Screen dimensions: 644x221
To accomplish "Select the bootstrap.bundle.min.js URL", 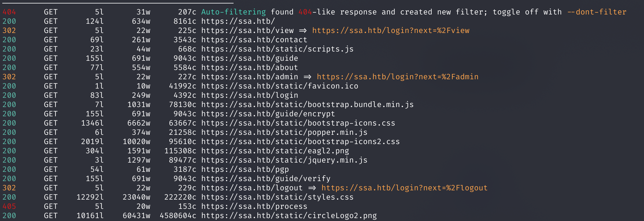I will coord(308,105).
